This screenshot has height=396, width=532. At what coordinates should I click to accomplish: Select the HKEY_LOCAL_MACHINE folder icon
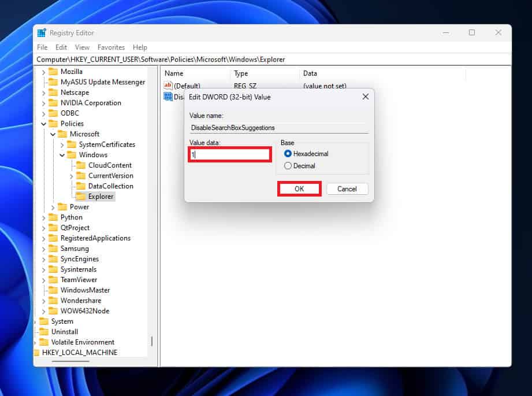pyautogui.click(x=37, y=353)
